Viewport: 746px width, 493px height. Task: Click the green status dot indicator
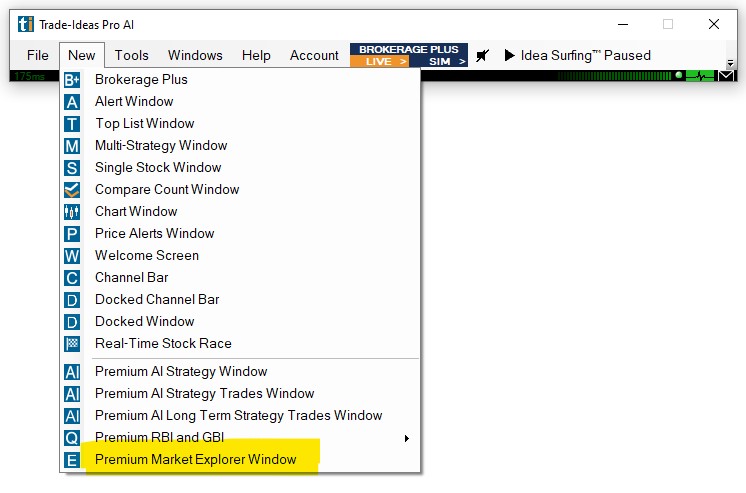click(x=679, y=75)
